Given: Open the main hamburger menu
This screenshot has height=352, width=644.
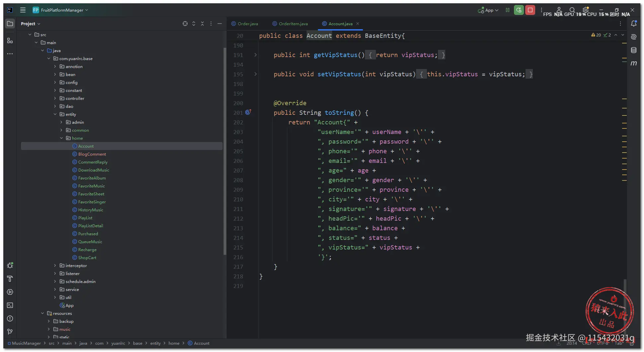Looking at the screenshot, I should pyautogui.click(x=23, y=10).
